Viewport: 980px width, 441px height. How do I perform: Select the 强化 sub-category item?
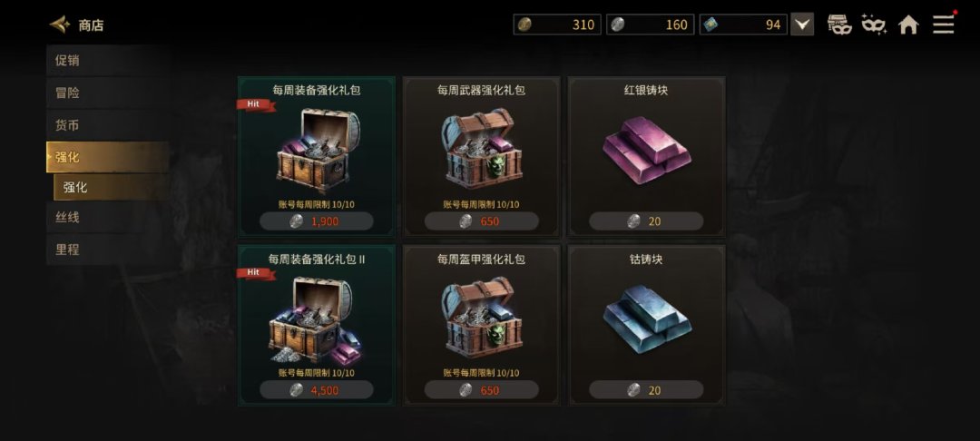coord(112,188)
